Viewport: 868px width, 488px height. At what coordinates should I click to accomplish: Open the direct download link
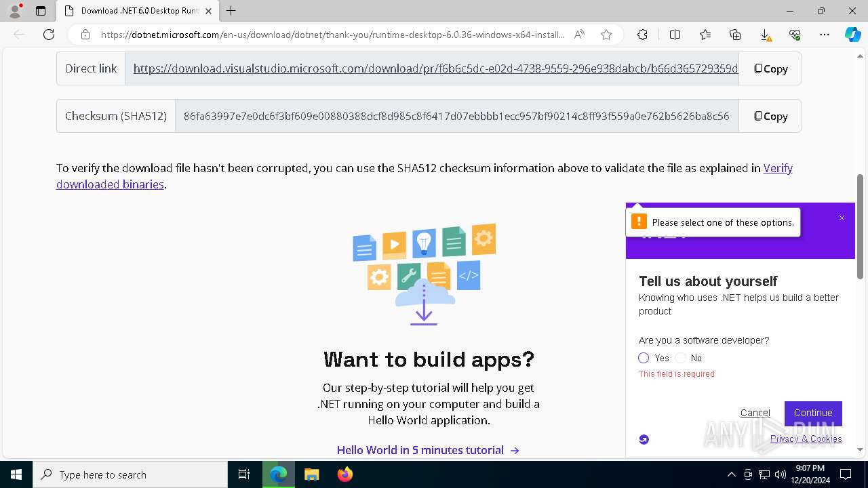(435, 68)
